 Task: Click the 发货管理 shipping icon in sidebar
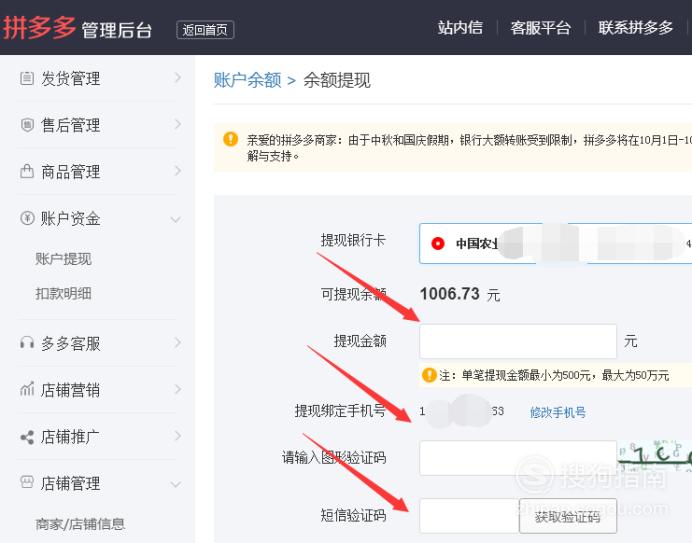click(27, 79)
